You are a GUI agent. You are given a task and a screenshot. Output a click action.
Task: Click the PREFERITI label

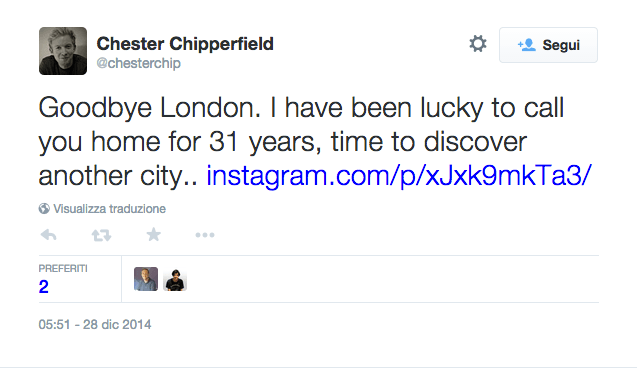pyautogui.click(x=63, y=268)
